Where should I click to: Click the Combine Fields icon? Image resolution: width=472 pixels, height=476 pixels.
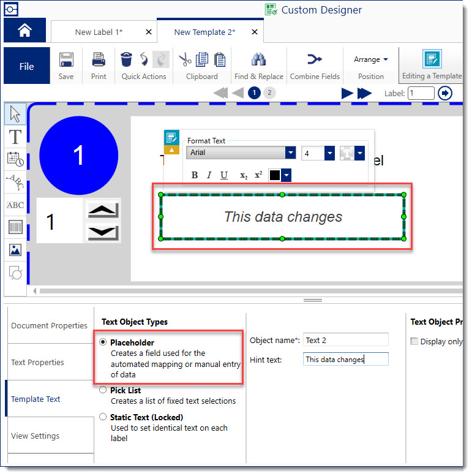click(314, 60)
